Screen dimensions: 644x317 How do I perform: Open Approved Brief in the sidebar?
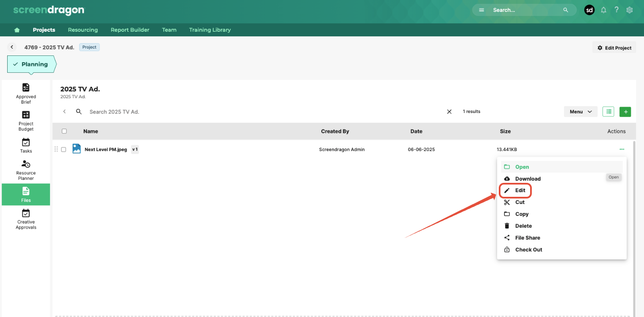(26, 94)
